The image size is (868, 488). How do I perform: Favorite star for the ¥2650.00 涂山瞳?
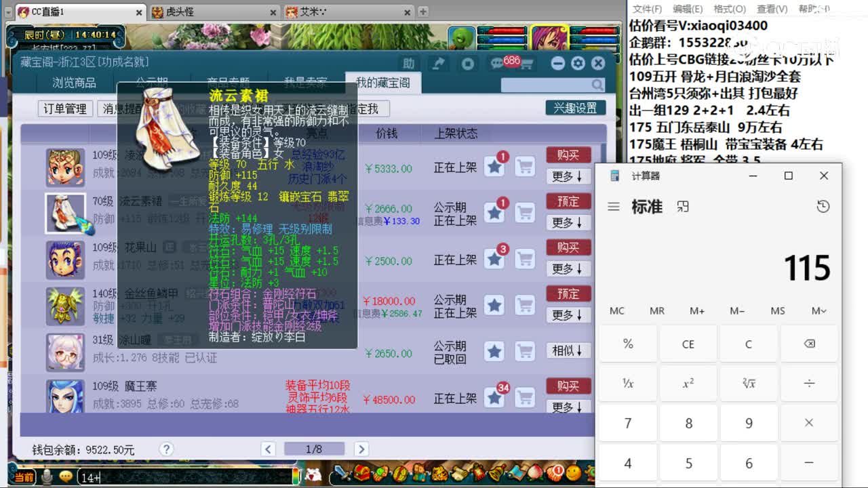click(x=495, y=351)
